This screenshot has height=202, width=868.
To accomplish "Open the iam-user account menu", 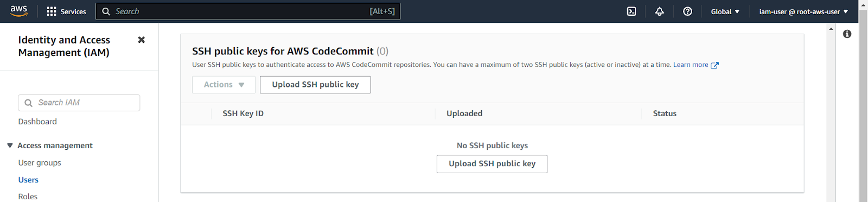I will 803,11.
